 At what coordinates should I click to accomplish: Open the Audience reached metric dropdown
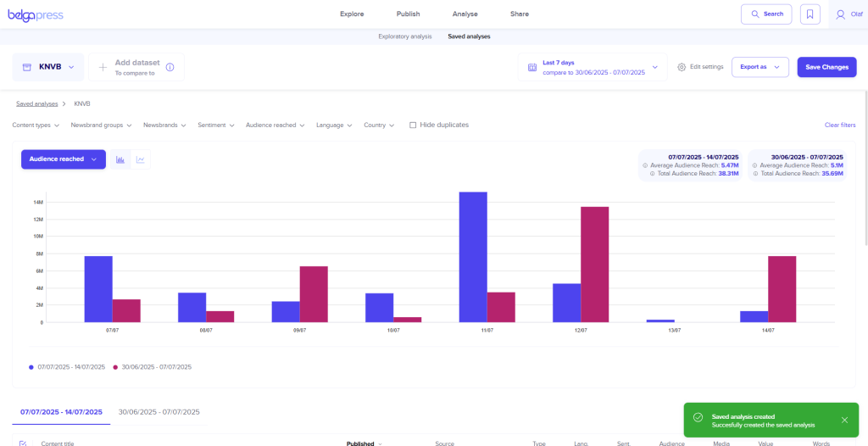tap(63, 159)
